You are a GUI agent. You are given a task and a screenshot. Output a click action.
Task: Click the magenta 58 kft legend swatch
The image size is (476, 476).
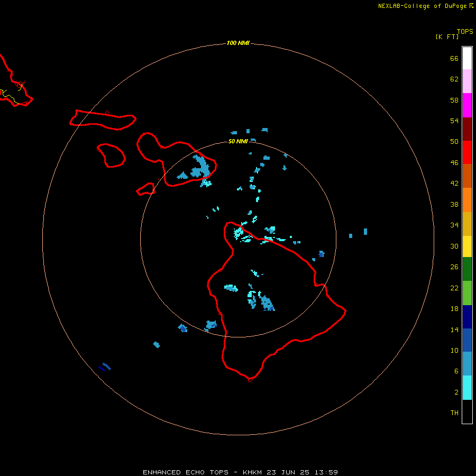pos(467,105)
